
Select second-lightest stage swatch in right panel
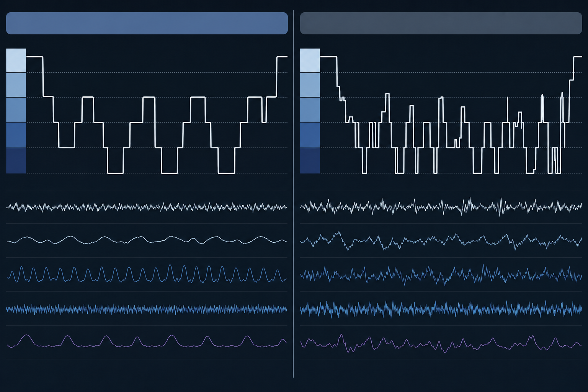click(310, 85)
